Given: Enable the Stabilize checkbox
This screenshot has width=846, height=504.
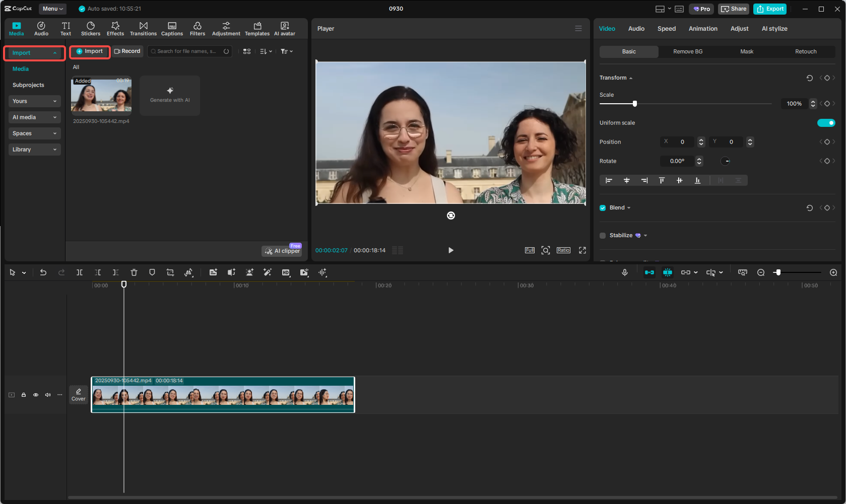Looking at the screenshot, I should tap(603, 236).
